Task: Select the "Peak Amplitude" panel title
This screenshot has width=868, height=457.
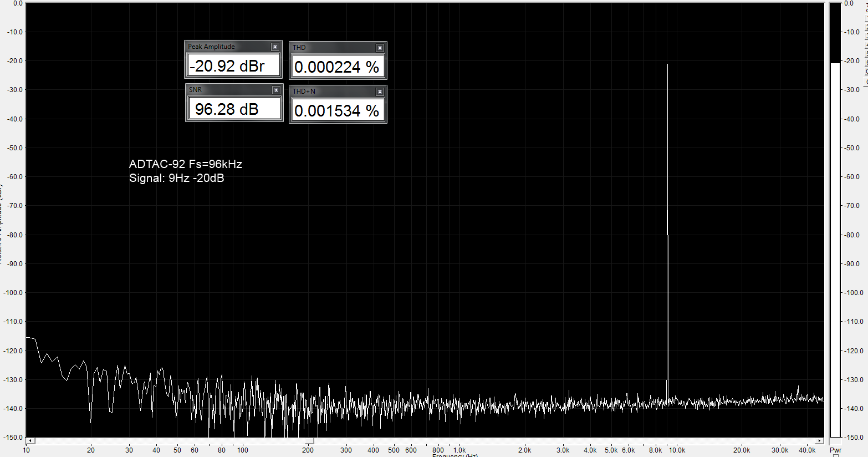Action: click(x=211, y=47)
